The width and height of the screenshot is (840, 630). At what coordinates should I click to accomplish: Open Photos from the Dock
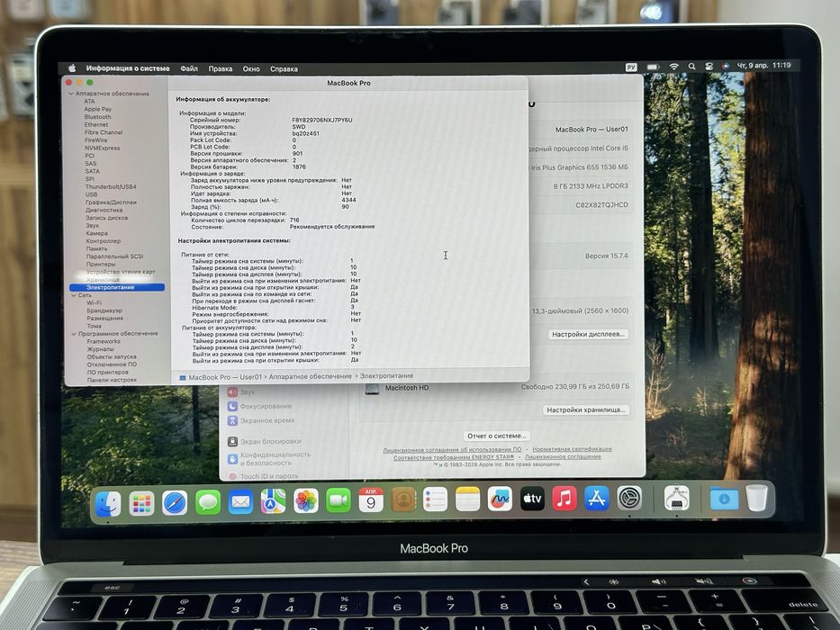click(x=306, y=501)
